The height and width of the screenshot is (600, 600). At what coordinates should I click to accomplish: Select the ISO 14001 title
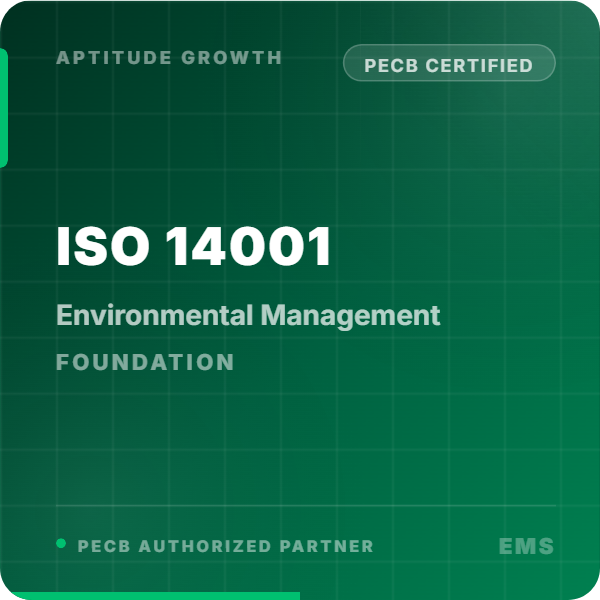pos(194,247)
